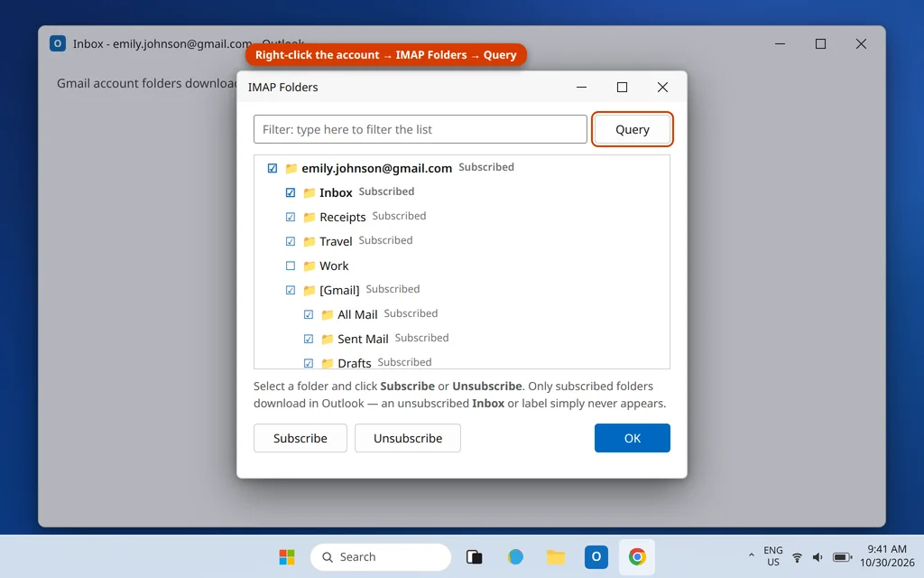
Task: Click the All Mail folder icon
Action: [x=327, y=314]
